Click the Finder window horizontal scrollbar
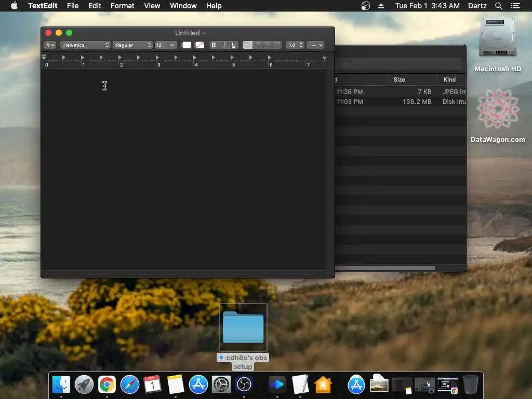Image resolution: width=532 pixels, height=399 pixels. 385,268
